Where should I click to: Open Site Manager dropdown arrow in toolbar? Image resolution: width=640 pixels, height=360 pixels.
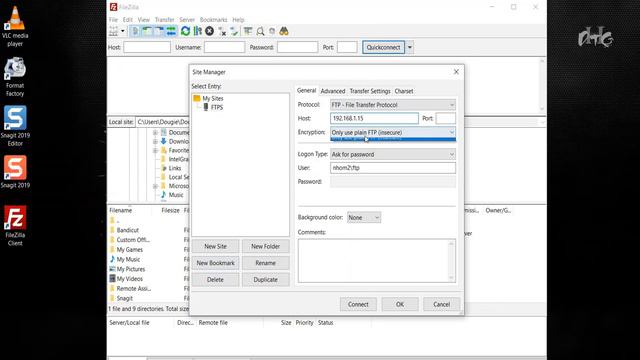[123, 31]
